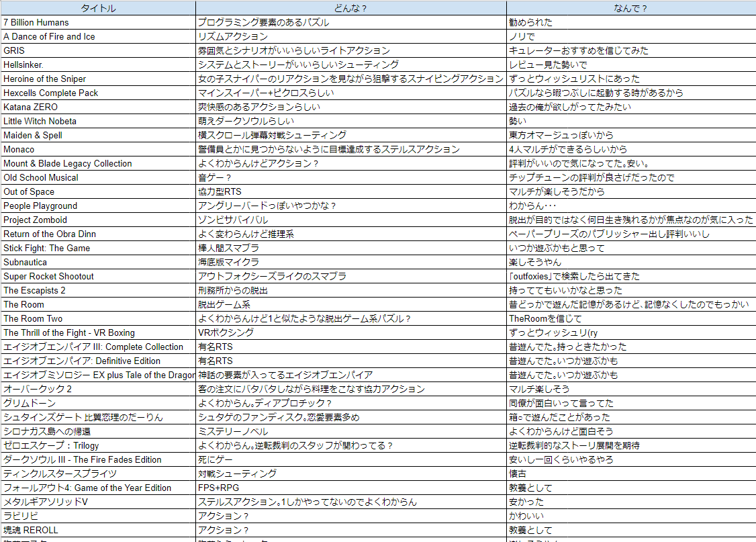Select ダークソウル III - The Fire Fades Edition

point(98,459)
